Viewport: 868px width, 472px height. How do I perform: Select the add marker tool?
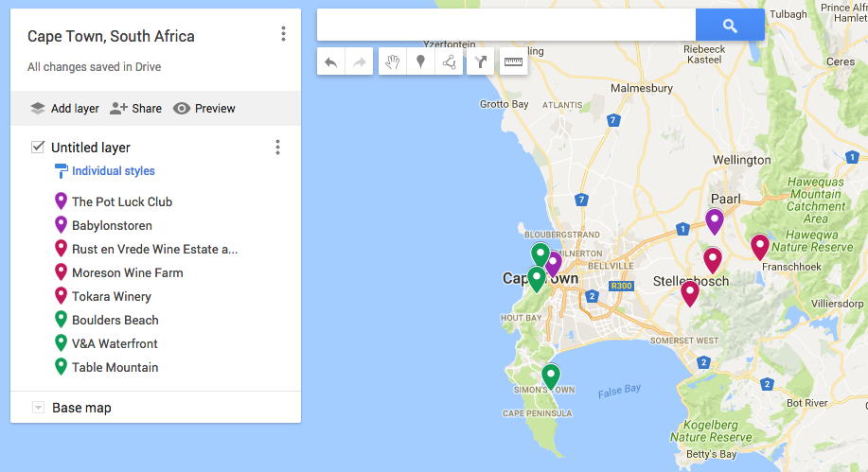click(420, 62)
